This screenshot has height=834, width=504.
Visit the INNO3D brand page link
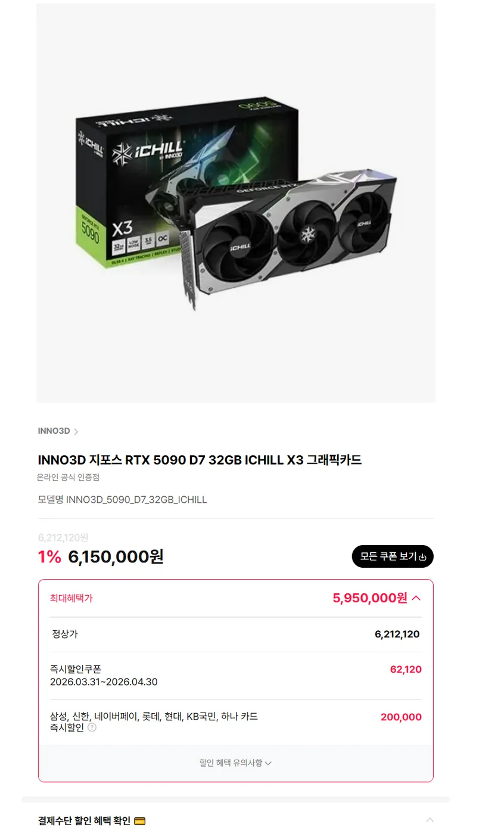tap(52, 431)
